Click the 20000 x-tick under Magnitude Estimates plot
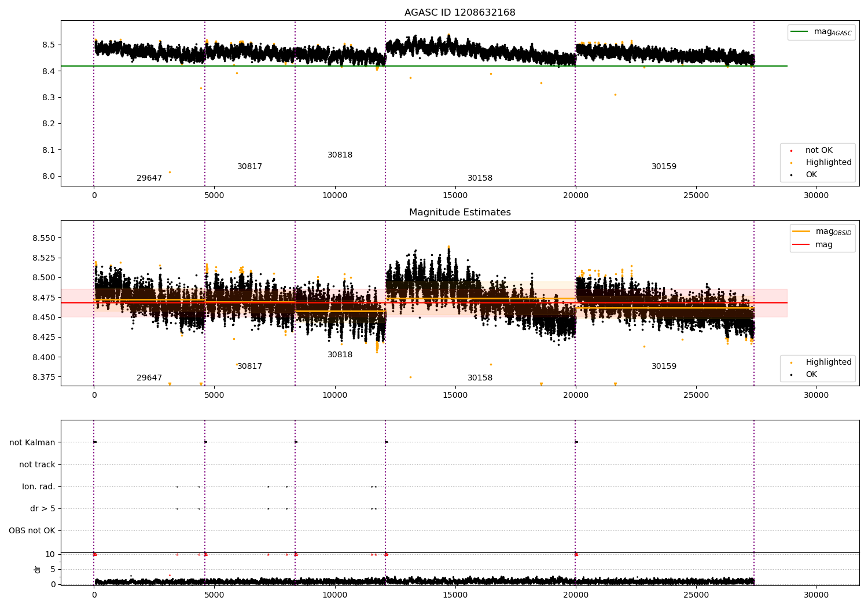 tap(575, 395)
